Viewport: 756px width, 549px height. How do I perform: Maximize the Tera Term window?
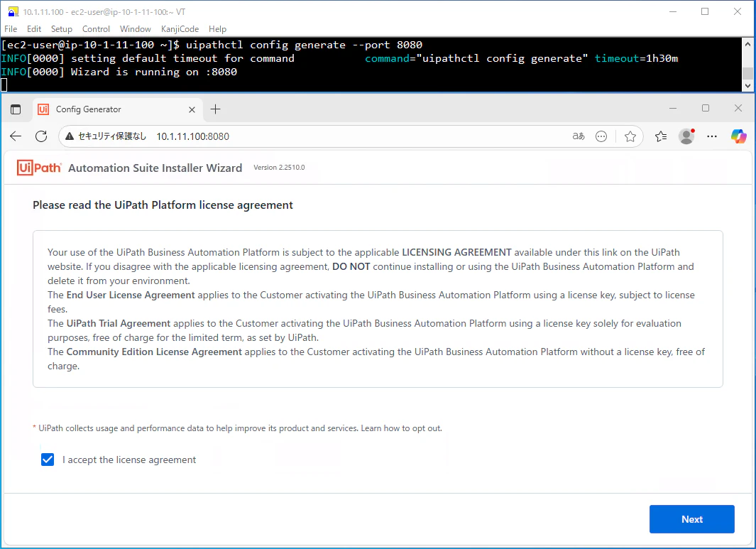click(x=705, y=11)
